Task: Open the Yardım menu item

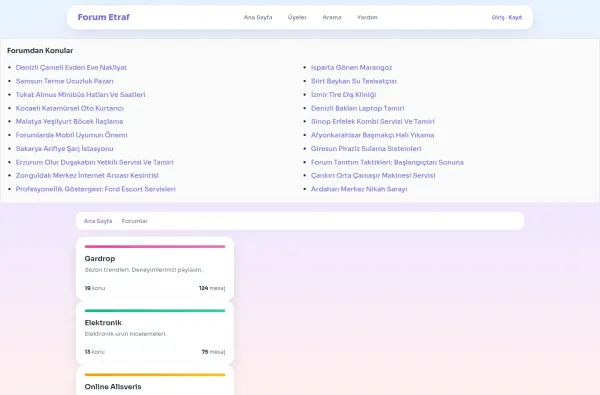Action: [367, 17]
